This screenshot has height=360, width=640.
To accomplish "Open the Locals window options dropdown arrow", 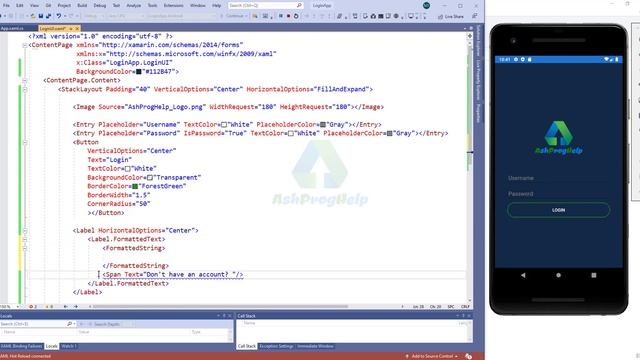I will [x=219, y=316].
